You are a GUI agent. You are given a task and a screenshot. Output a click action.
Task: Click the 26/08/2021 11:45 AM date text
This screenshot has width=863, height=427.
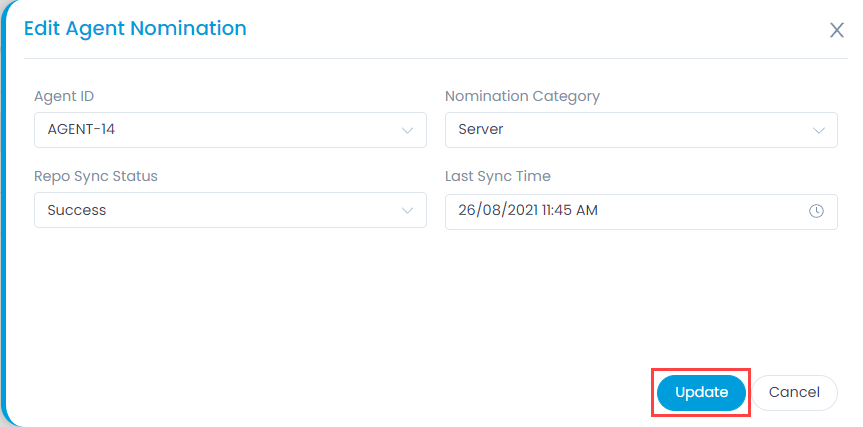pos(528,211)
